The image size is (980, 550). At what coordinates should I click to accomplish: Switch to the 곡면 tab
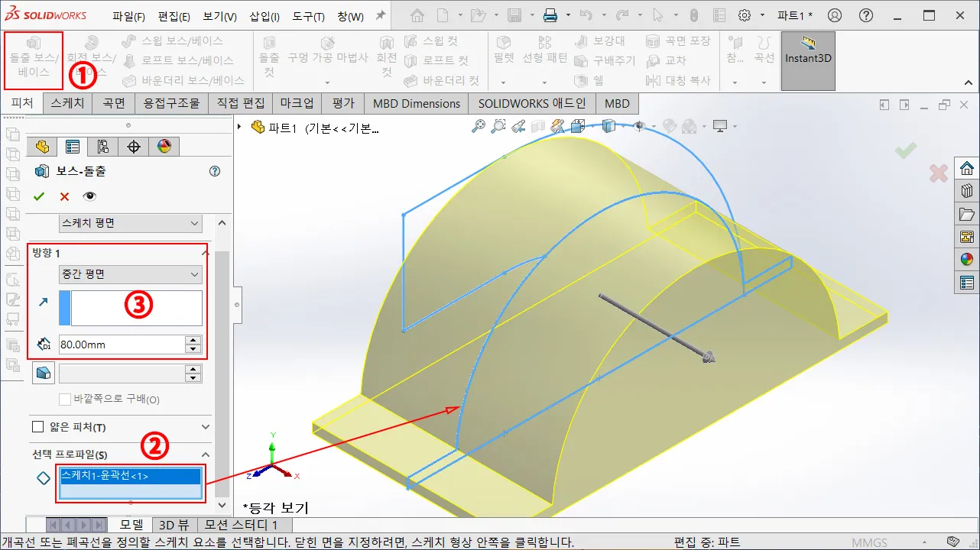click(x=114, y=103)
